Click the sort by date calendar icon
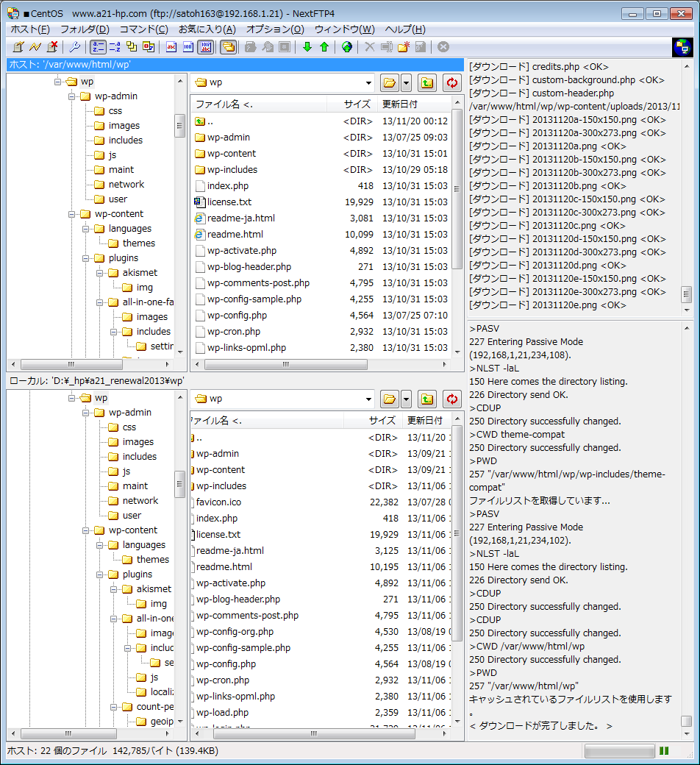The height and width of the screenshot is (765, 700). point(149,47)
